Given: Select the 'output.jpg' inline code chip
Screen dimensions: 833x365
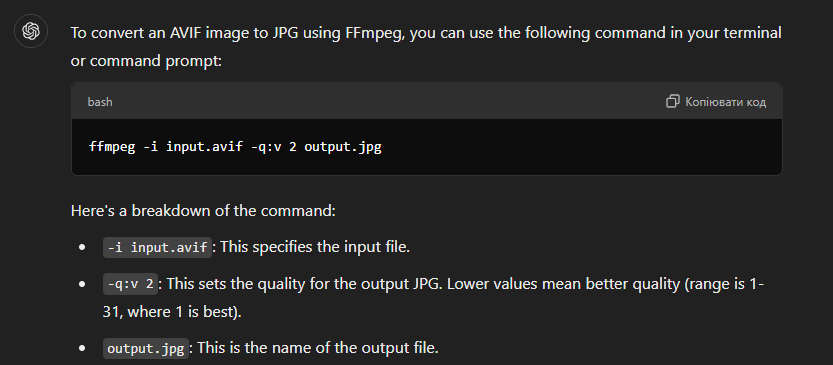Looking at the screenshot, I should [146, 349].
